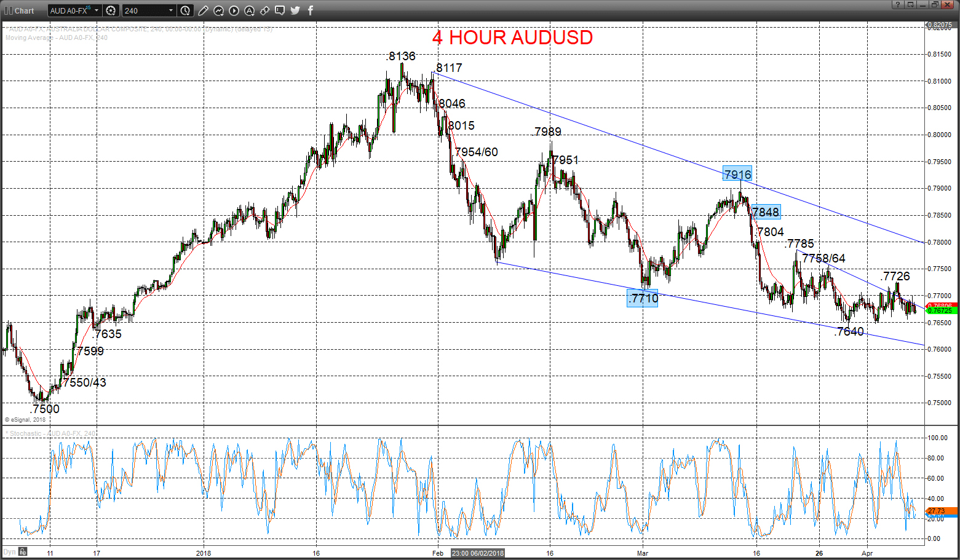Select the .8136 peak price label
Viewport: 960px width, 560px height.
(401, 56)
